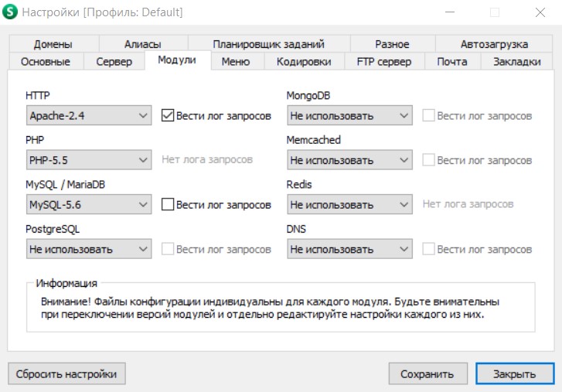Open the Закладки tab
562x392 pixels.
point(516,62)
